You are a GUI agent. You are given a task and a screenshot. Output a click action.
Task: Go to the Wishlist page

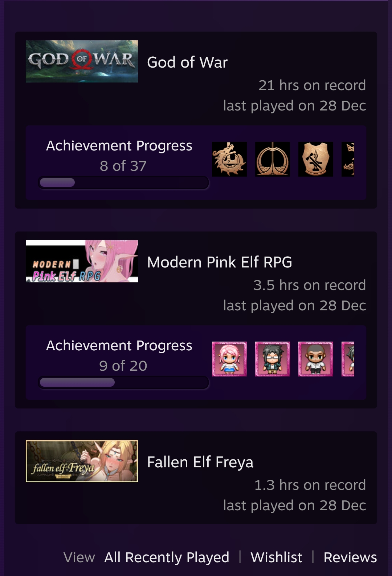[x=276, y=557]
